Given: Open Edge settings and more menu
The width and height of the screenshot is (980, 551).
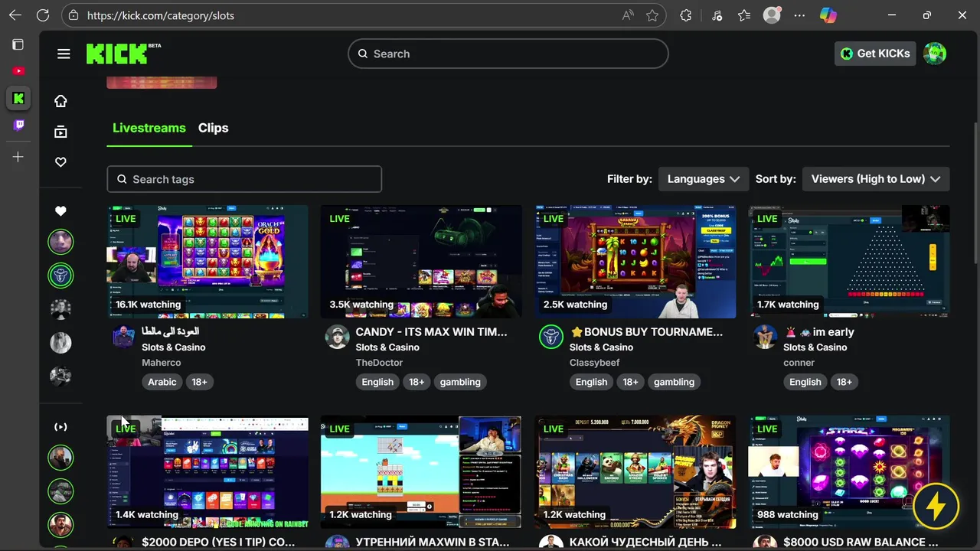Looking at the screenshot, I should (800, 15).
